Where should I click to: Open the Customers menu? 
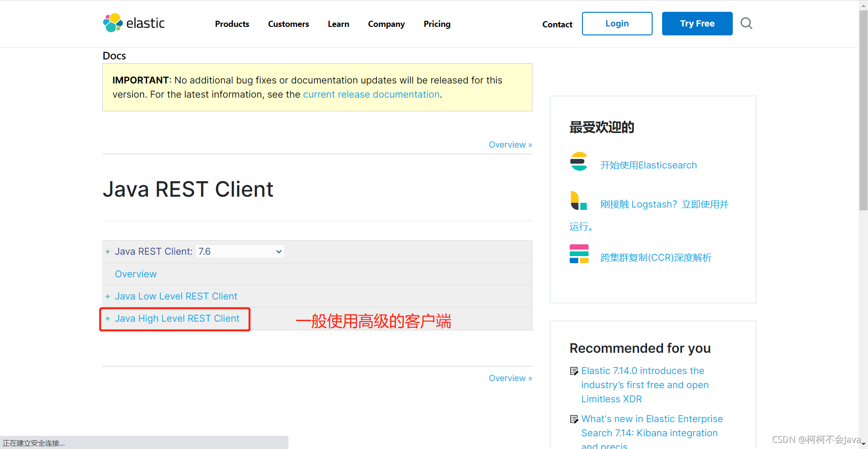(x=288, y=24)
